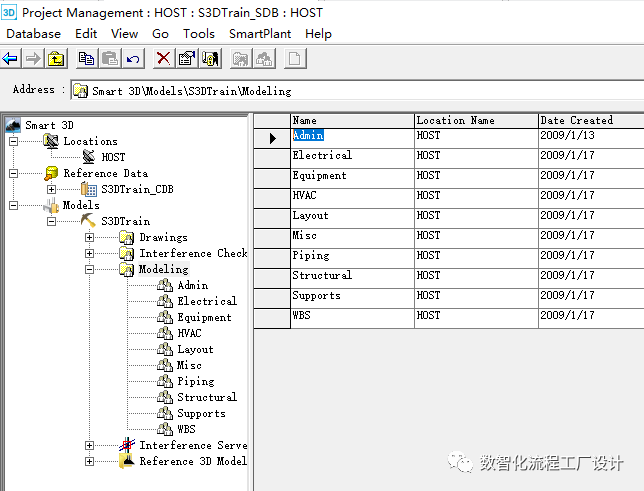Click the Drawings folder icon
Screen dimensions: 644x491
(126, 237)
